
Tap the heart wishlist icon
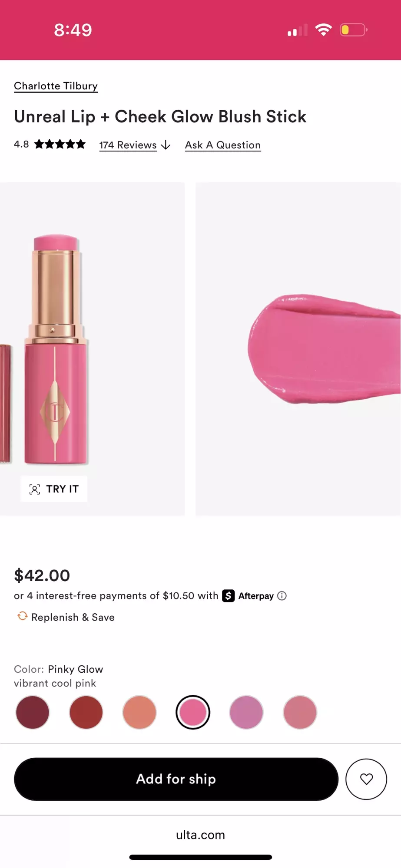click(366, 779)
